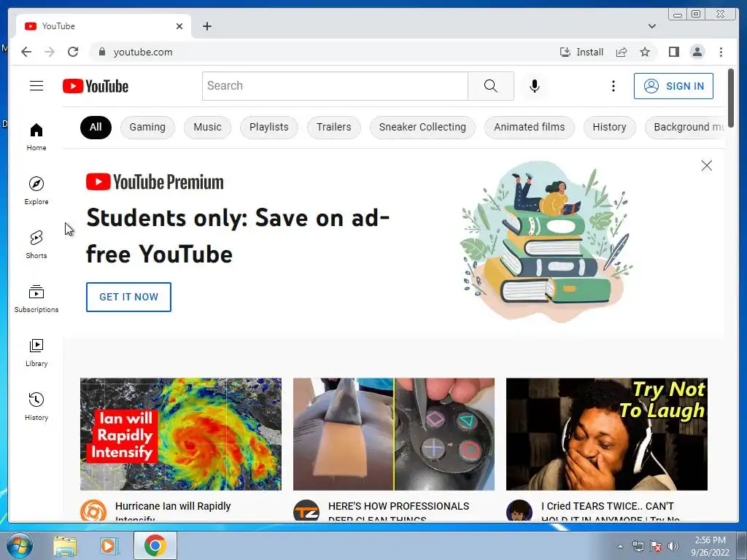Click the YouTube logo
Viewport: 747px width, 560px height.
96,86
